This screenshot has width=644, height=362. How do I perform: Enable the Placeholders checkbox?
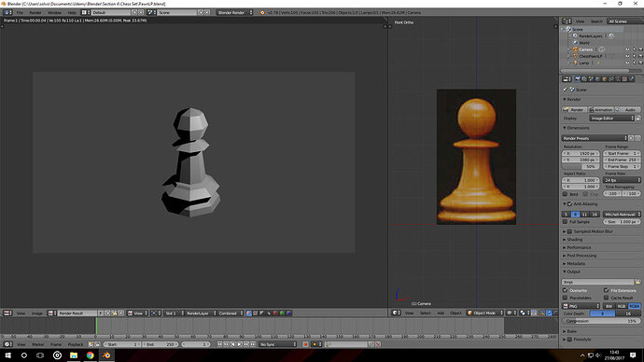tap(566, 298)
